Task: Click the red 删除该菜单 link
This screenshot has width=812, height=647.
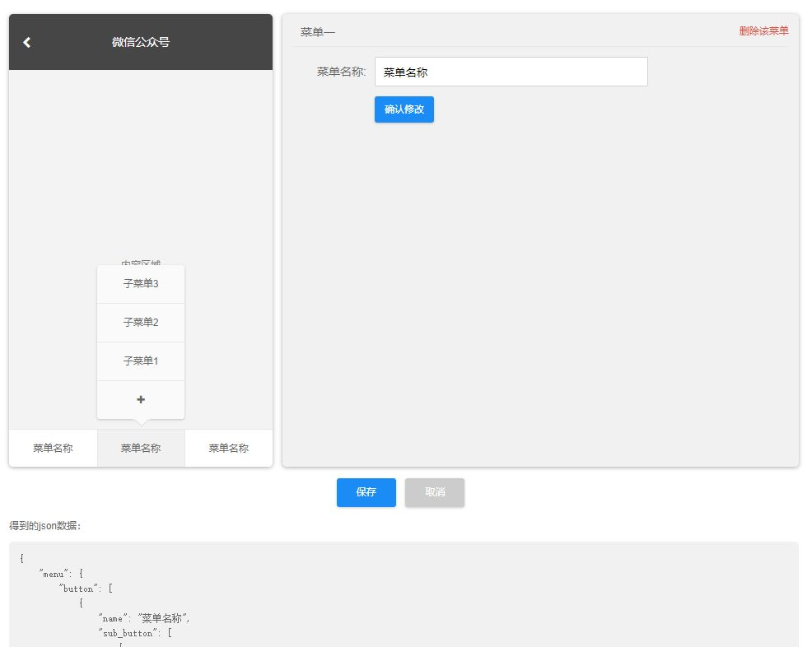Action: tap(764, 31)
